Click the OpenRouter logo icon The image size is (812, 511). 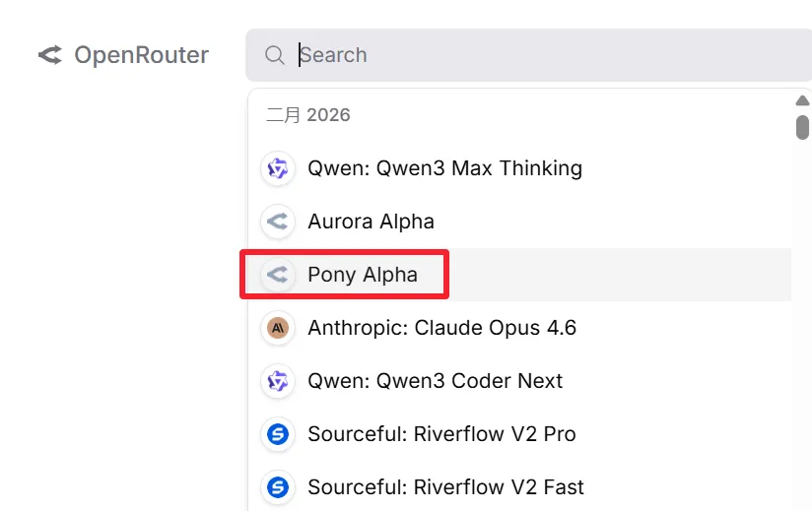click(49, 55)
